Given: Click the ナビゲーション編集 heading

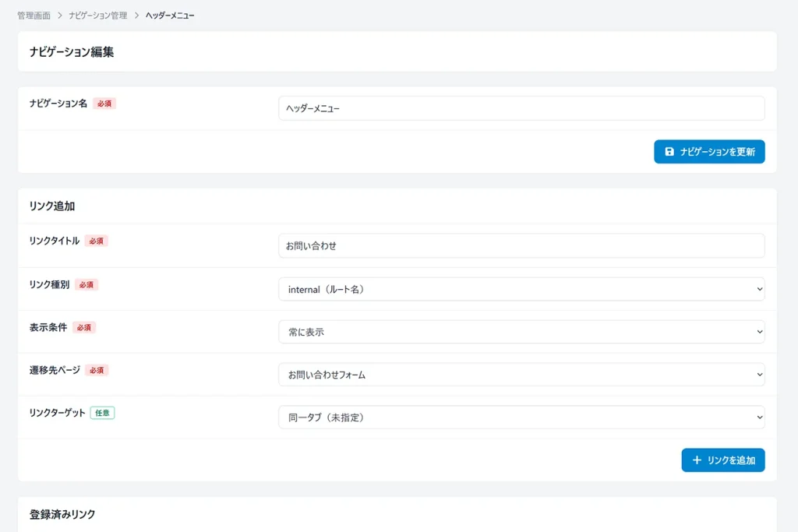Looking at the screenshot, I should coord(72,52).
